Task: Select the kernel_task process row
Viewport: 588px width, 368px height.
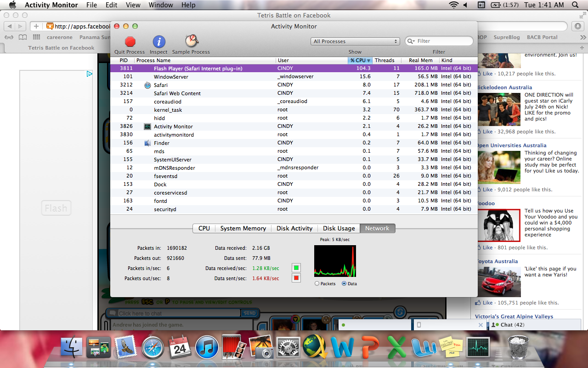Action: (294, 110)
